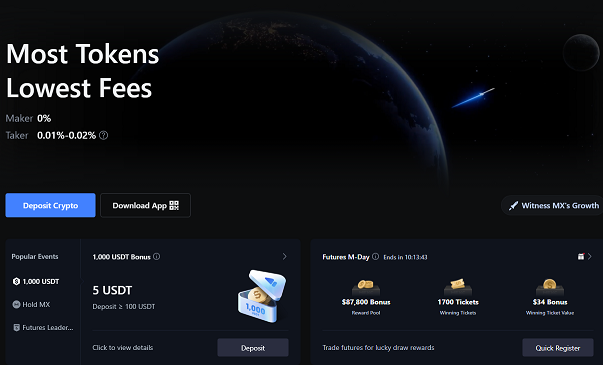Click the Deposit button in bonus card
Viewport: 603px width, 365px height.
[x=253, y=348]
